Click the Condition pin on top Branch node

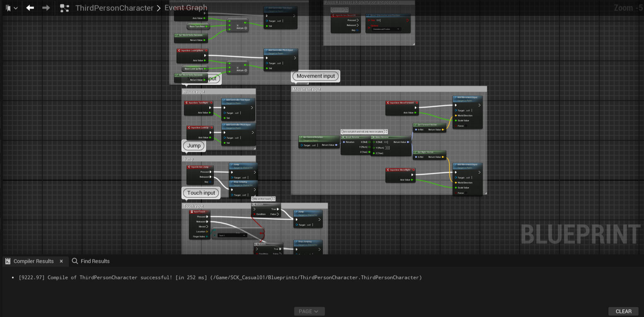click(x=255, y=214)
